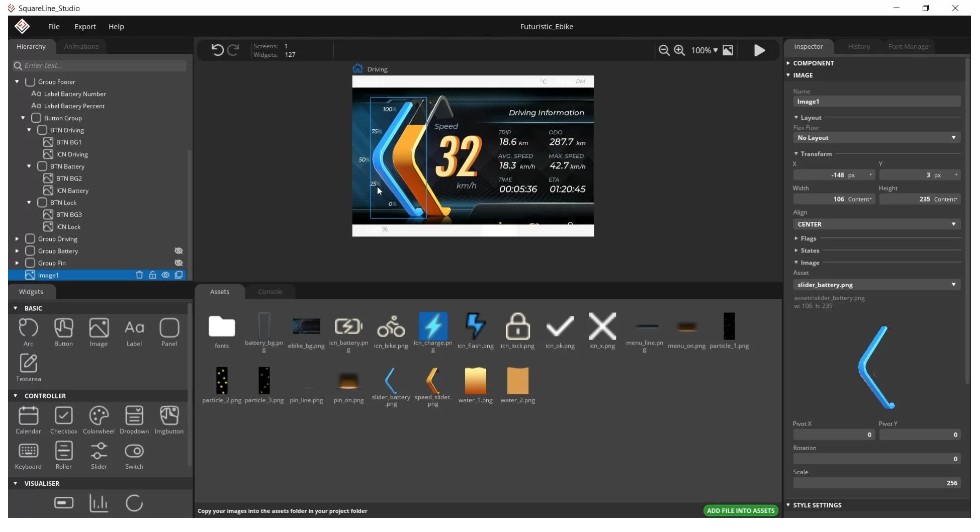Open the slider_battery.png asset dropdown

point(876,285)
